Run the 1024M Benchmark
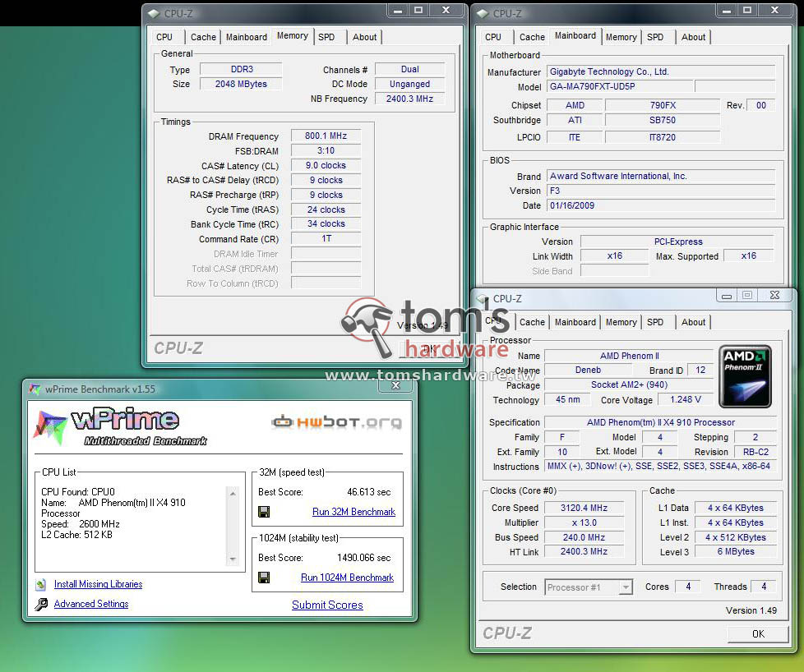The image size is (804, 672). [x=347, y=578]
